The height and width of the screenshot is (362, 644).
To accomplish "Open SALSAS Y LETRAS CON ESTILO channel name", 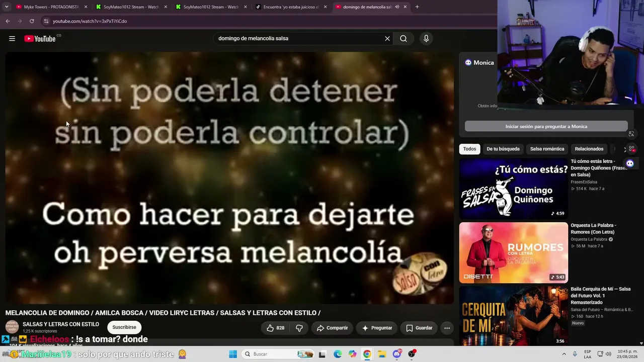I will [x=61, y=324].
